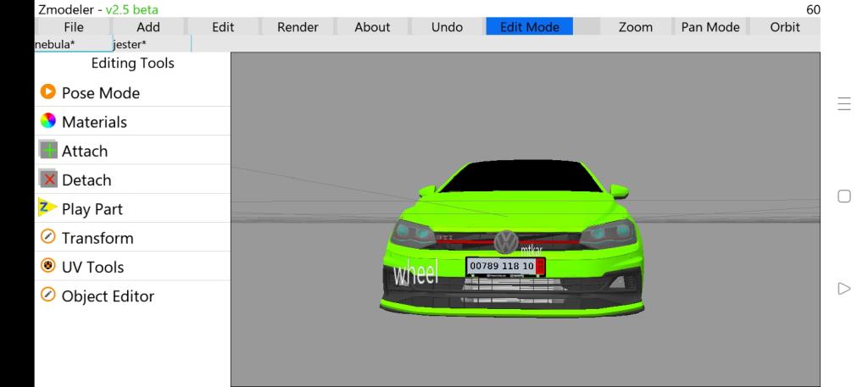Click the red X Detach icon
Viewport: 868px width, 387px height.
48,179
